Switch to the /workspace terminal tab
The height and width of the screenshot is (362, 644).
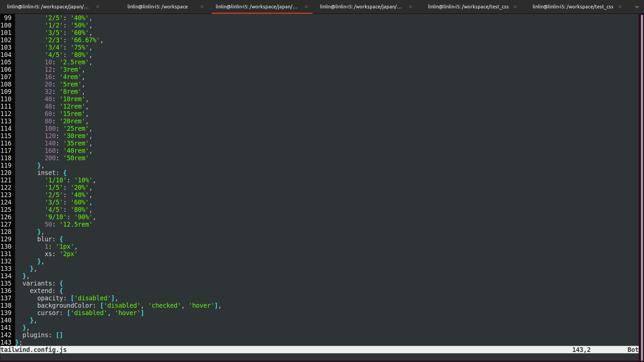(x=158, y=7)
